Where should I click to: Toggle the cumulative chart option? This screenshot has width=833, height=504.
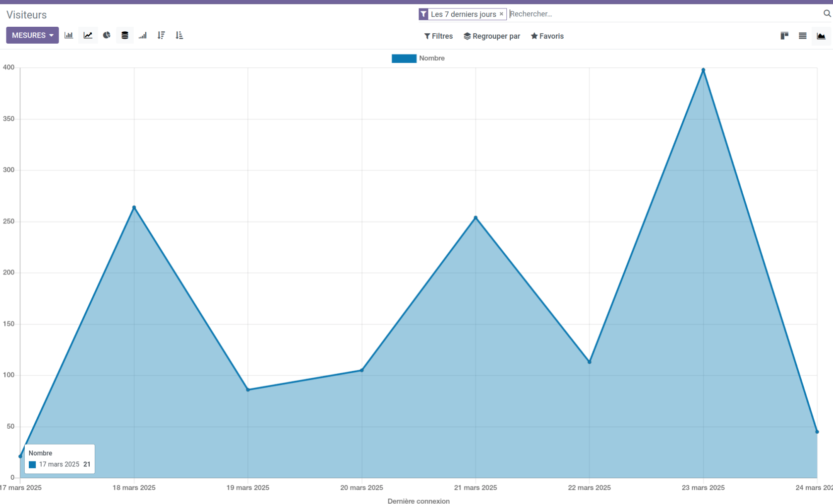[x=143, y=35]
